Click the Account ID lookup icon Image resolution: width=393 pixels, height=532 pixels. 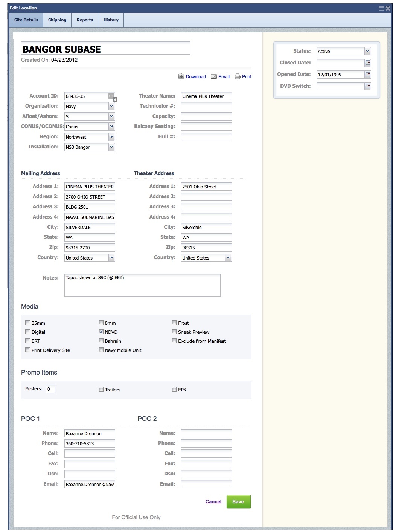point(111,96)
